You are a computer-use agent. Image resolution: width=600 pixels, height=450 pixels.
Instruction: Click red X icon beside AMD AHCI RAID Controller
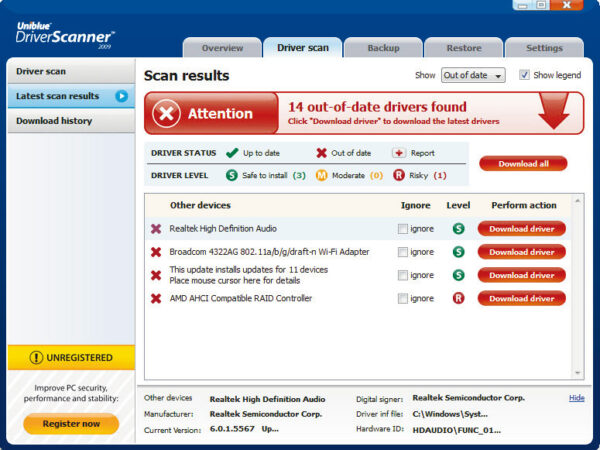(156, 298)
